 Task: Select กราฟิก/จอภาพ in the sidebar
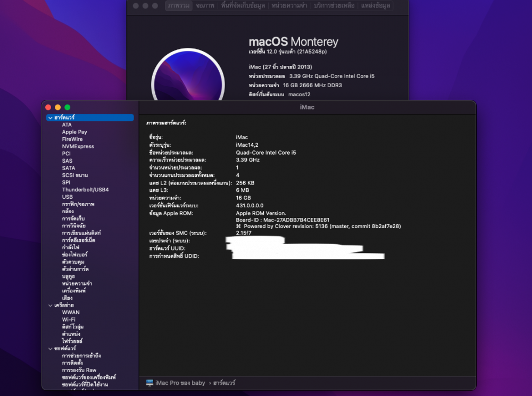(x=78, y=204)
